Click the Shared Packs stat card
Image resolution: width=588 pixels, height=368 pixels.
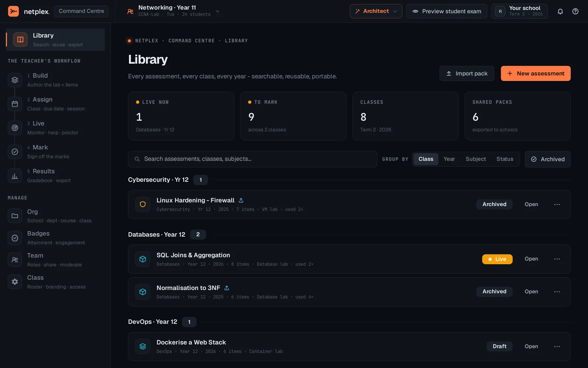pyautogui.click(x=517, y=116)
